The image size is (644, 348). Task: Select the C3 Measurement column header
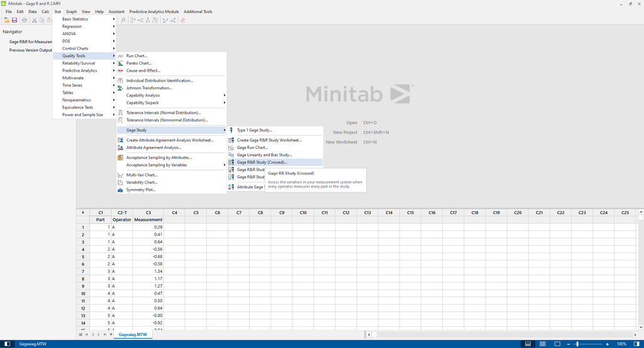click(148, 212)
